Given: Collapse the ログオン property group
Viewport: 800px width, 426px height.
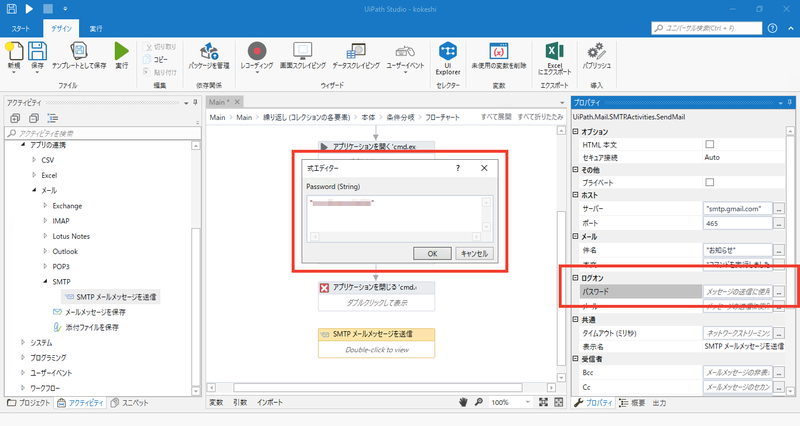Looking at the screenshot, I should click(576, 278).
